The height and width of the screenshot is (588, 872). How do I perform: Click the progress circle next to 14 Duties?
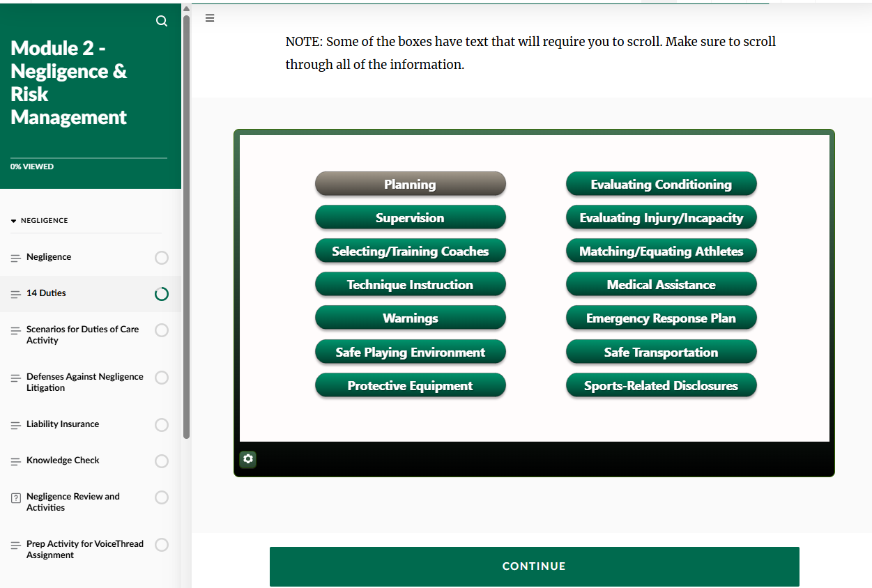[x=161, y=294]
